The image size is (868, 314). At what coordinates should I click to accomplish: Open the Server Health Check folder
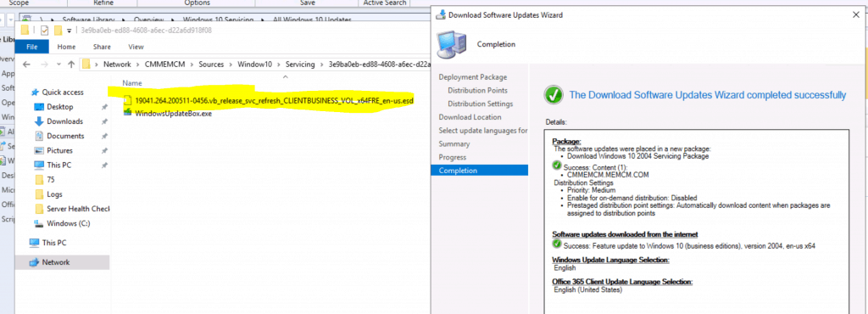tap(78, 209)
